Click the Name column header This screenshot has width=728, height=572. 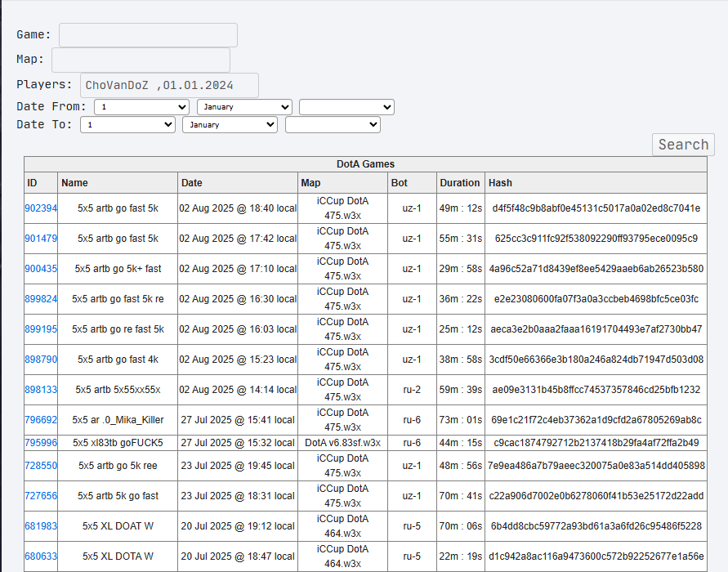(x=118, y=183)
